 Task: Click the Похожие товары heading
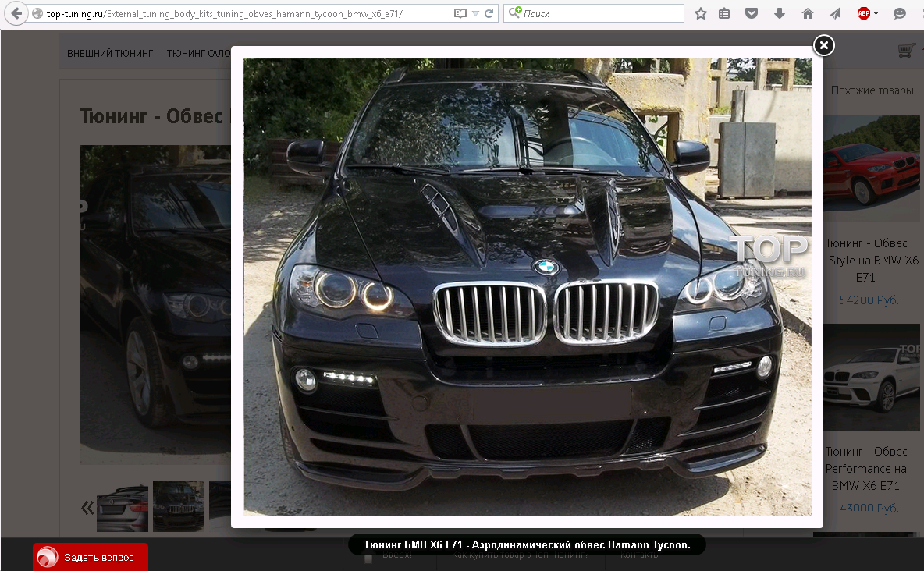(872, 90)
